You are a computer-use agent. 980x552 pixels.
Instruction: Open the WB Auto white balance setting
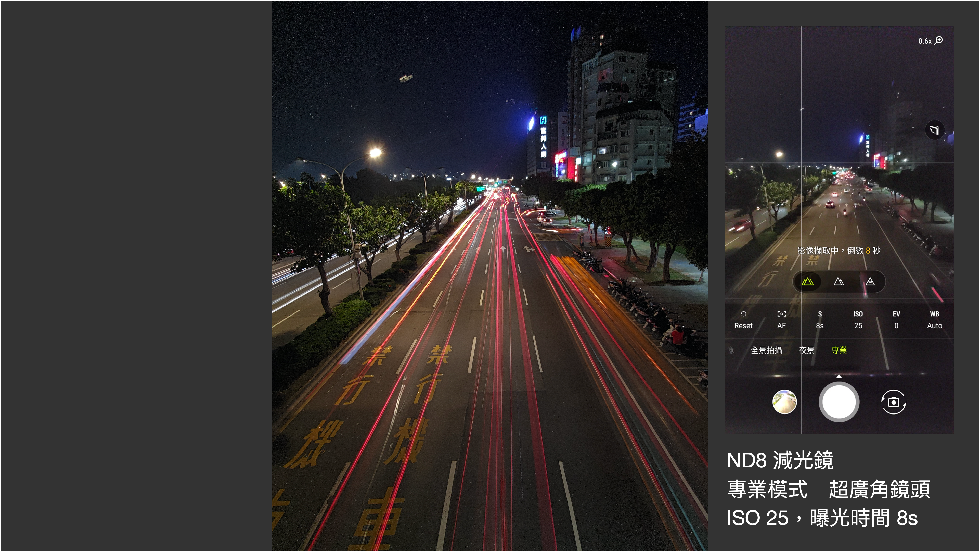pos(934,320)
